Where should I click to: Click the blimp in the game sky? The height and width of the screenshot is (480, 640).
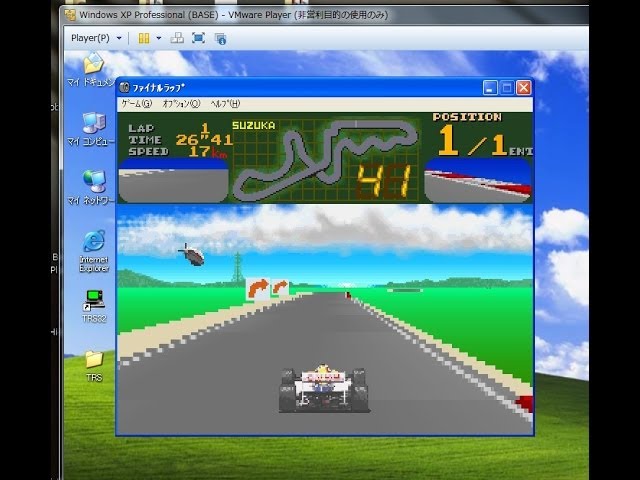click(192, 255)
